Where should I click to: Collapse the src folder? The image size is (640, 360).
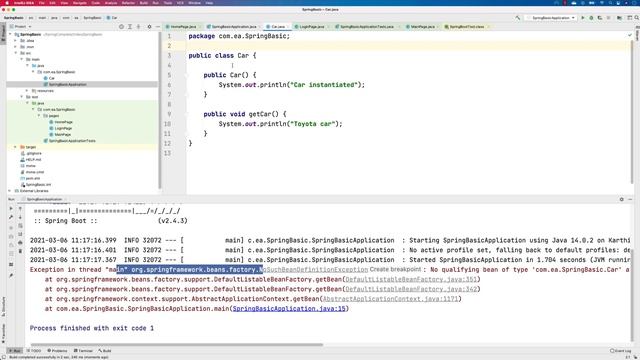[16, 53]
